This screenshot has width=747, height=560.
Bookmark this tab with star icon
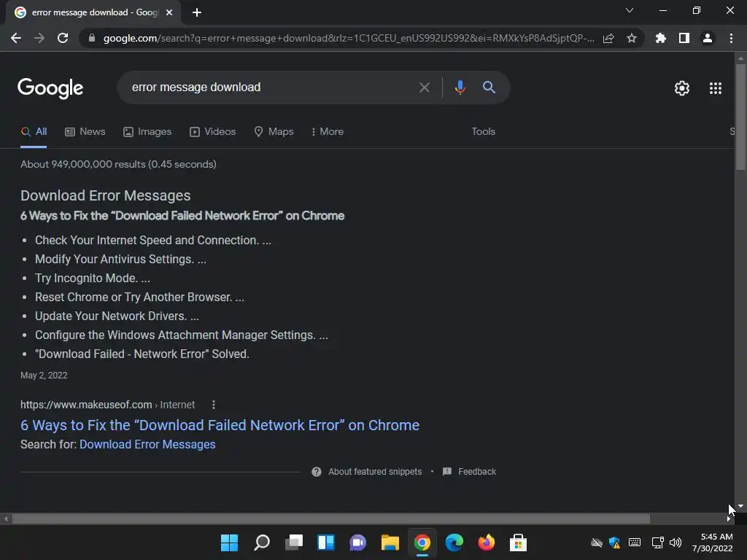[x=632, y=38]
